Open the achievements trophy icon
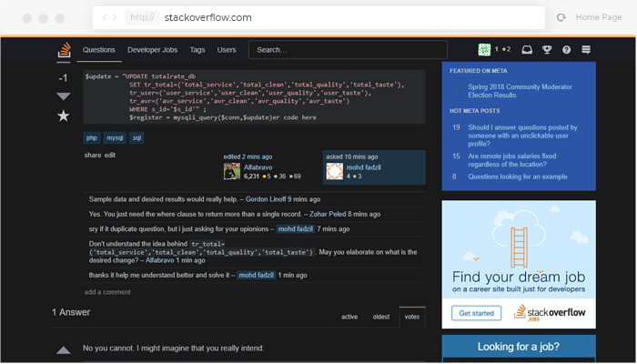Screen dimensions: 637x364 point(546,49)
